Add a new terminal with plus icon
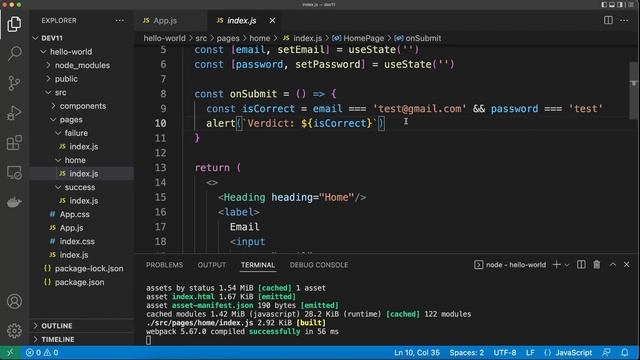Image resolution: width=640 pixels, height=360 pixels. click(x=556, y=265)
